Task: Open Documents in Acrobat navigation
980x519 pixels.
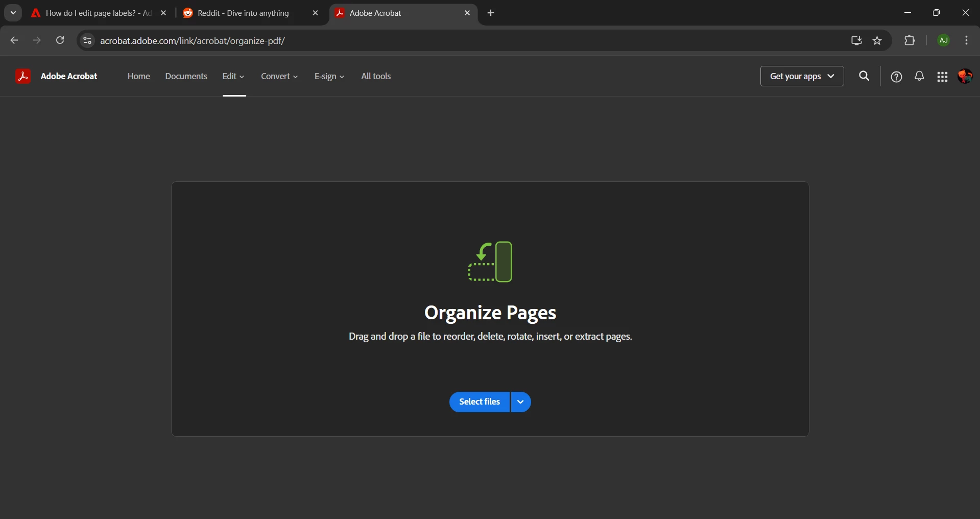Action: [x=186, y=76]
